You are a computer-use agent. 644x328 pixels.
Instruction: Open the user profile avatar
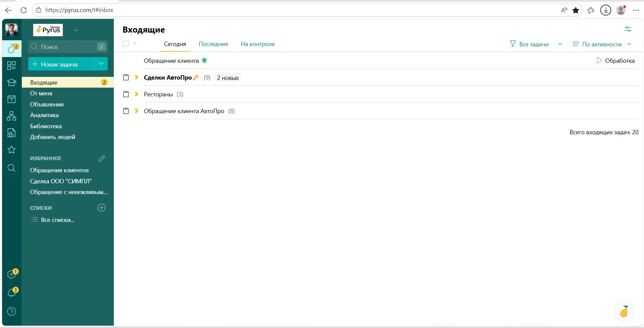(11, 30)
